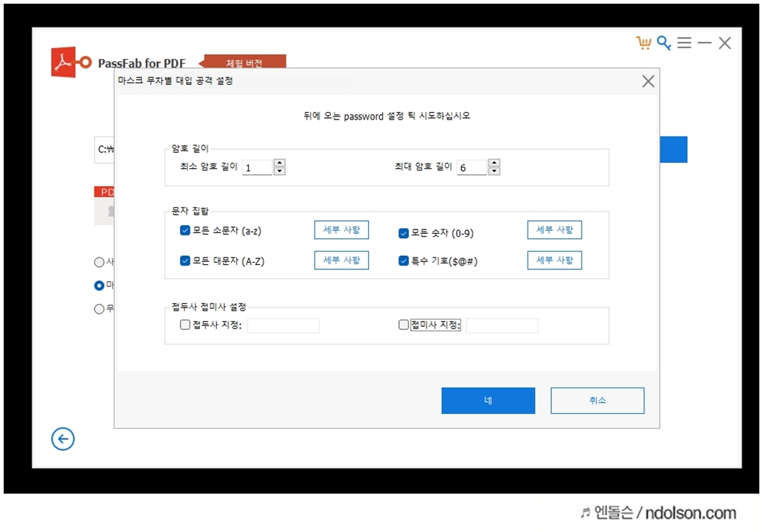The width and height of the screenshot is (763, 532).
Task: Open 세부 사항 details for lowercase letters
Action: 342,229
